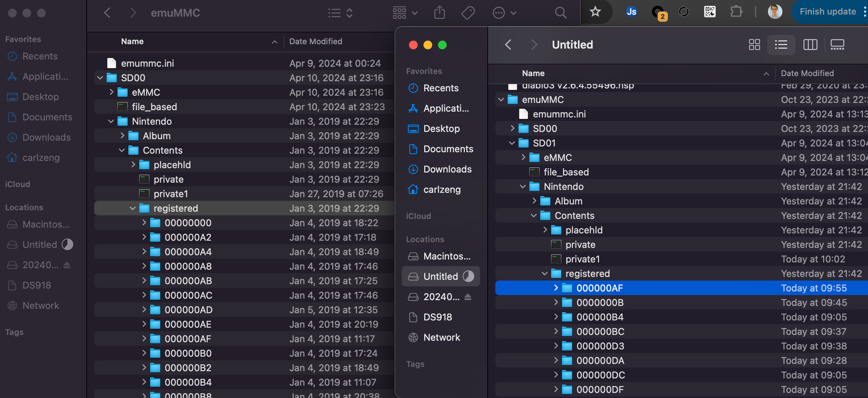This screenshot has height=398, width=868.
Task: Open Documents in Untitled window sidebar
Action: point(441,149)
